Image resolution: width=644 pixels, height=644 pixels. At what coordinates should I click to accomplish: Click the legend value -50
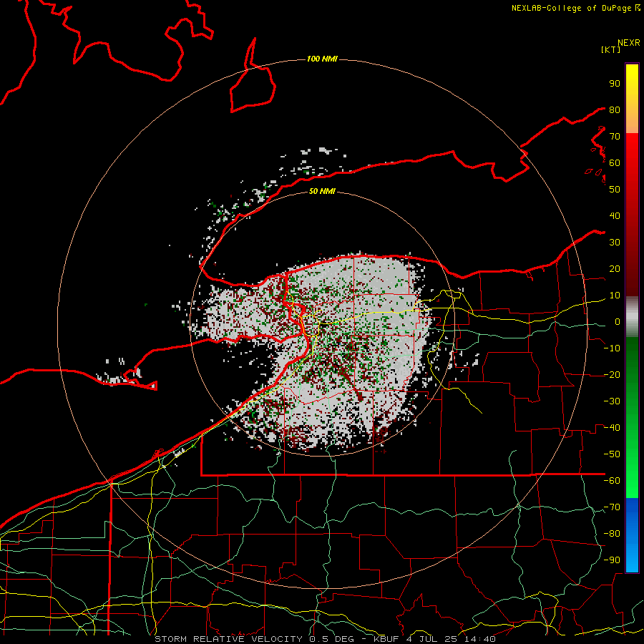coord(612,454)
